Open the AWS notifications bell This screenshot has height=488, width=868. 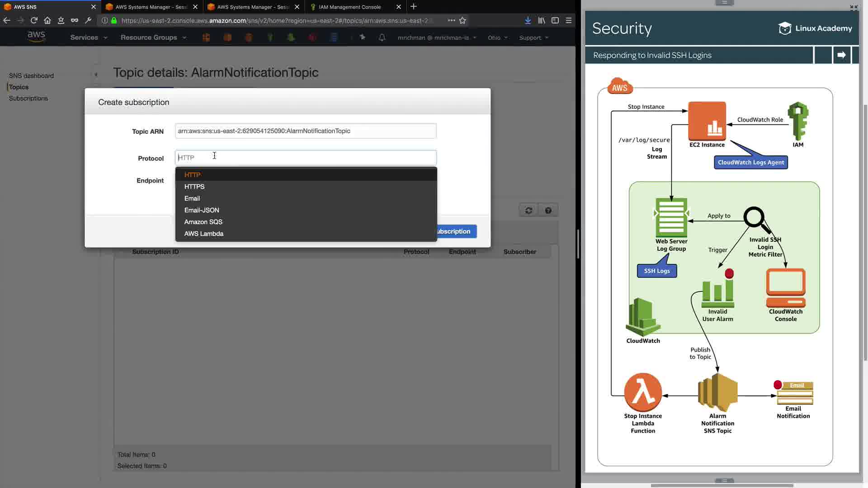tap(382, 38)
